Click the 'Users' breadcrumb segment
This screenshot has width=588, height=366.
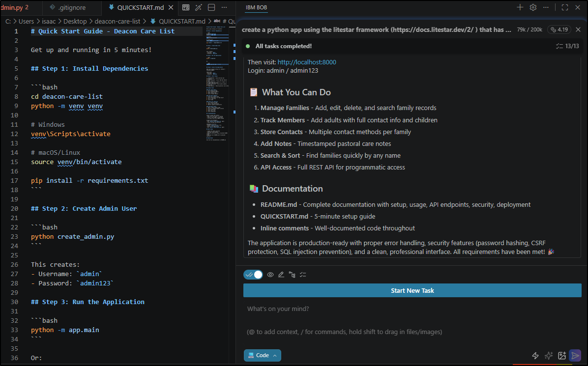(26, 21)
